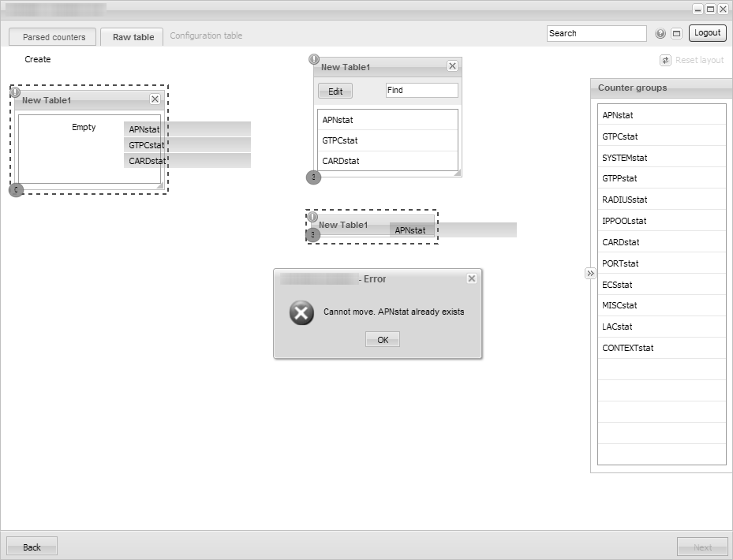Close the Error dialog with X
The height and width of the screenshot is (560, 733).
coord(471,278)
